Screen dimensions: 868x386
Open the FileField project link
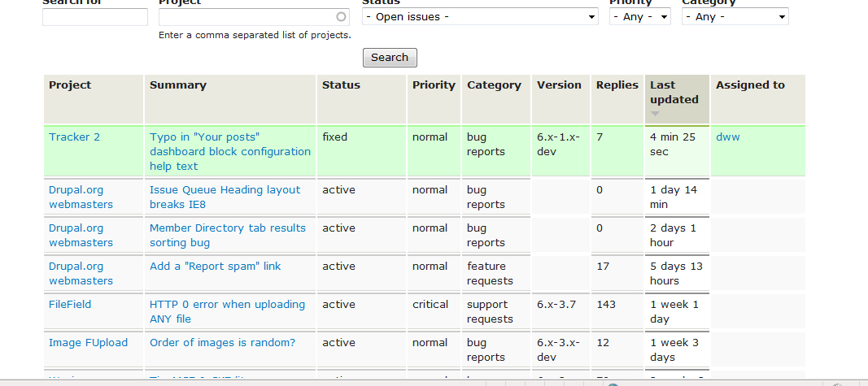70,304
